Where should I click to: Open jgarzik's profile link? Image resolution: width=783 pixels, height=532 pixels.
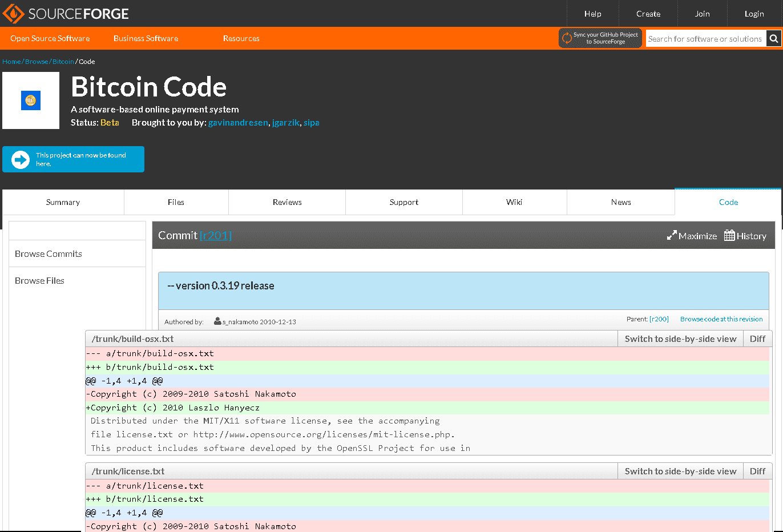(286, 123)
